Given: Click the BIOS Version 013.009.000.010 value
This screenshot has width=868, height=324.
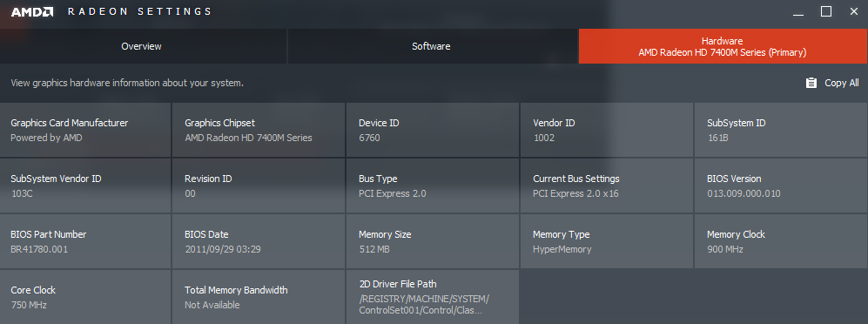Looking at the screenshot, I should coord(744,194).
